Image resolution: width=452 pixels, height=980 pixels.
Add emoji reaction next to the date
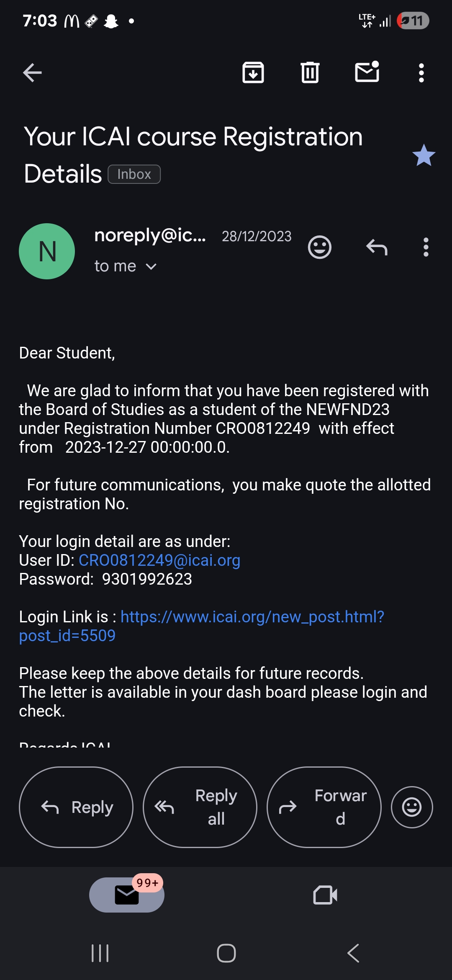point(320,247)
